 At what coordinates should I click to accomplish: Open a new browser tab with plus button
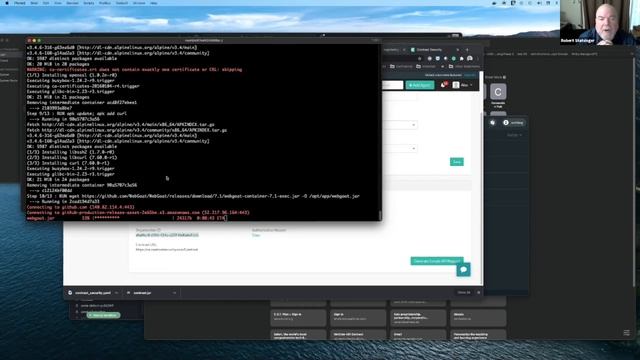467,50
